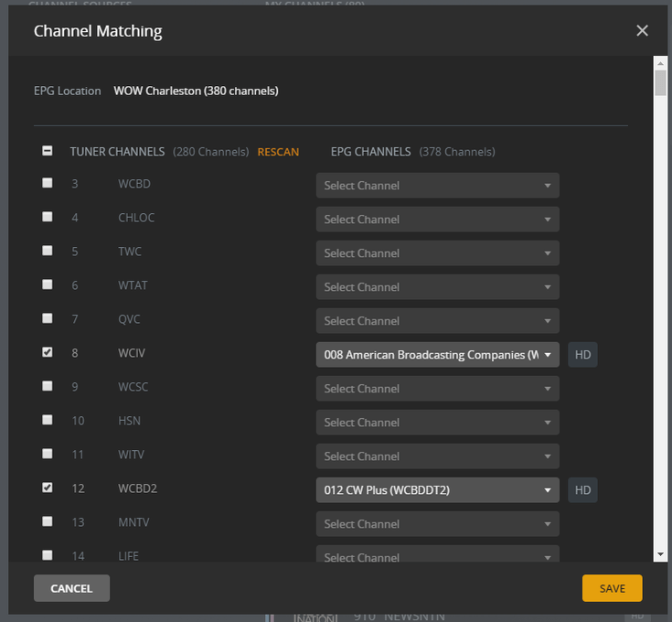Tick the channel 5 TWC checkbox

(x=48, y=251)
